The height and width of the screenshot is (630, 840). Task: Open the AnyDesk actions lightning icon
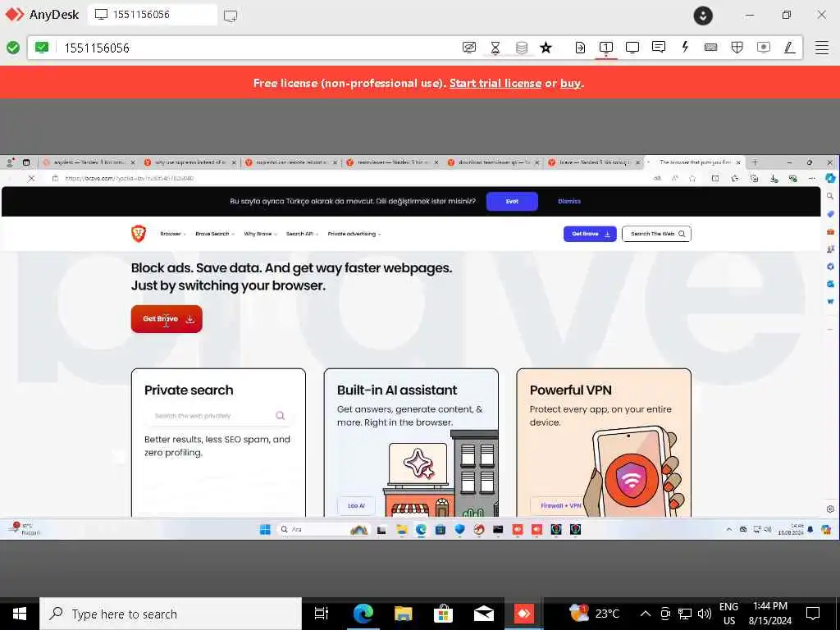point(685,47)
